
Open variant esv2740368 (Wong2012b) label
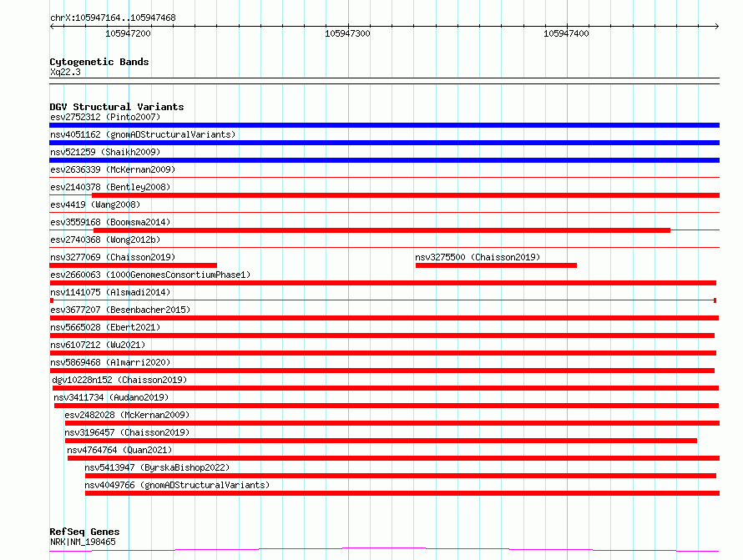pos(105,240)
